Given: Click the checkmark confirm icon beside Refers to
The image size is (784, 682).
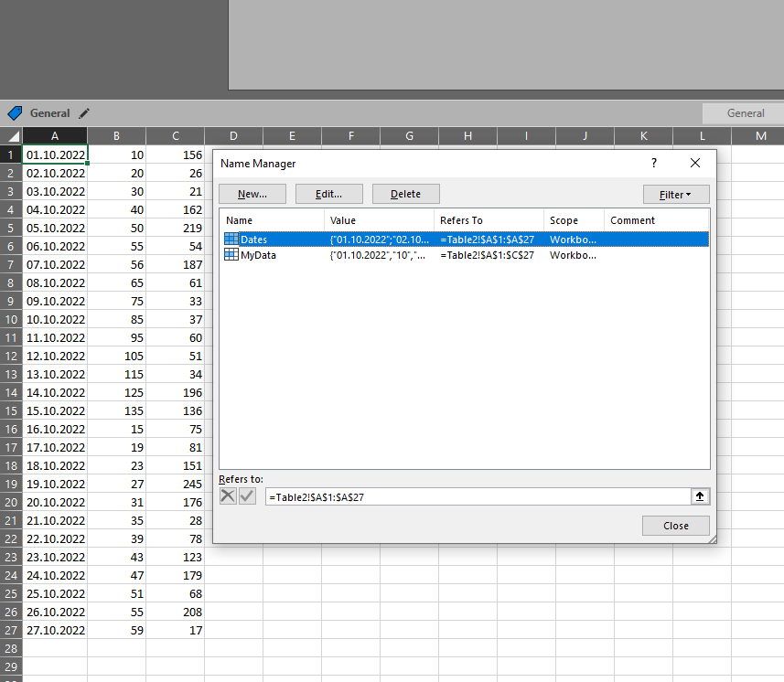Looking at the screenshot, I should point(247,496).
